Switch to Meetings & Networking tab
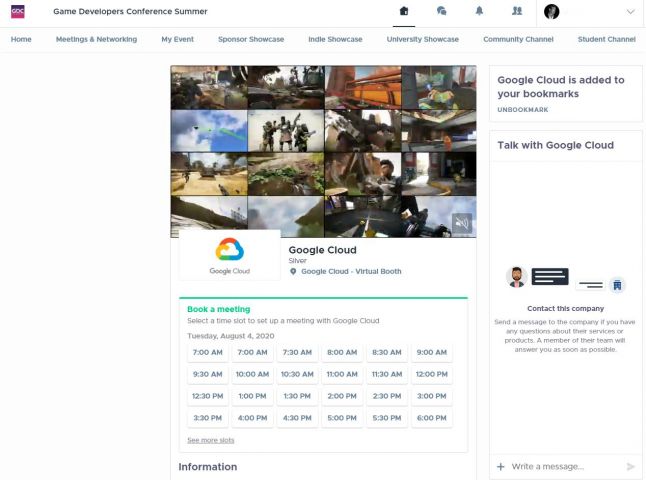The width and height of the screenshot is (646, 480). 97,40
